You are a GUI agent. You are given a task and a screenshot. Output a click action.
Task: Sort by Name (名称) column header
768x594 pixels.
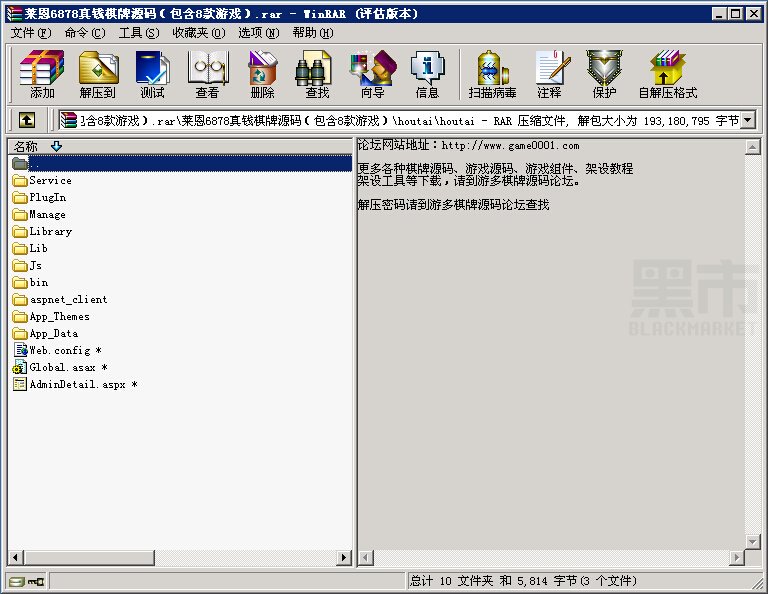[180, 146]
